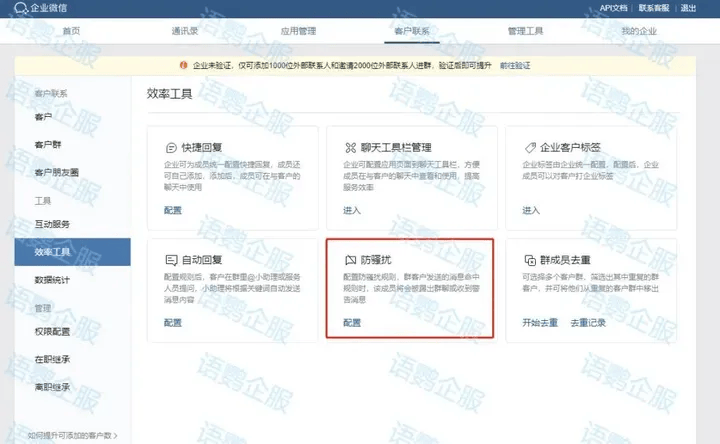720x444 pixels.
Task: Expand 如何提升可添加的客户数 at sidebar bottom
Action: tap(72, 436)
